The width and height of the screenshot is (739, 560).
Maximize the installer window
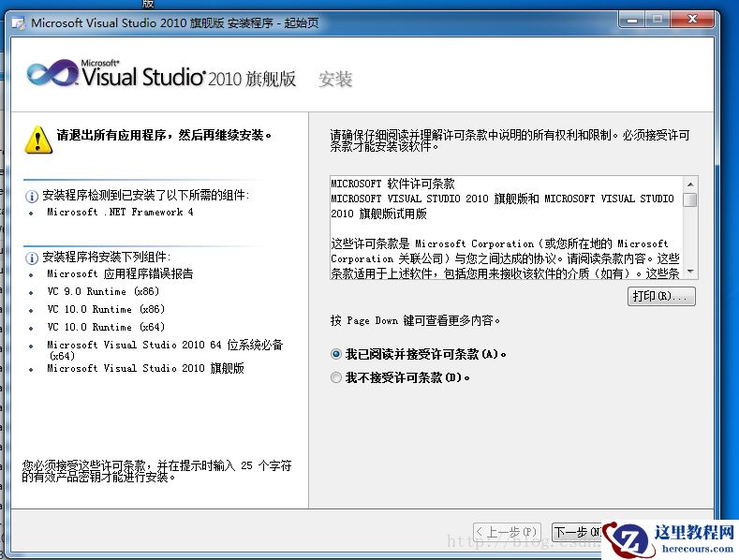tap(658, 20)
